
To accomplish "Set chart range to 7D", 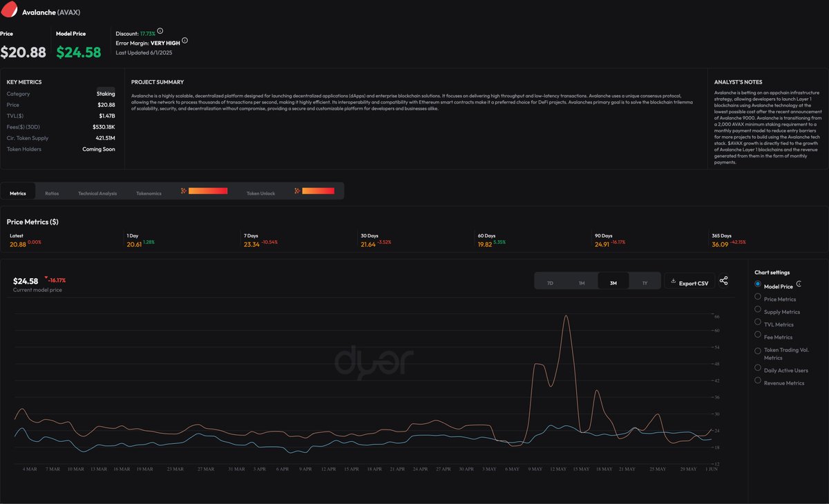I will point(550,283).
